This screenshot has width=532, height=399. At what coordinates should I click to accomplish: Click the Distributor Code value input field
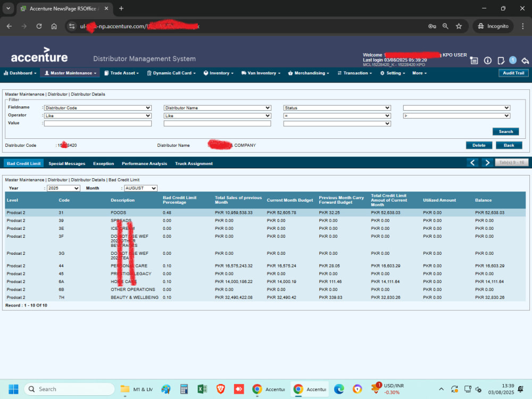(x=98, y=123)
